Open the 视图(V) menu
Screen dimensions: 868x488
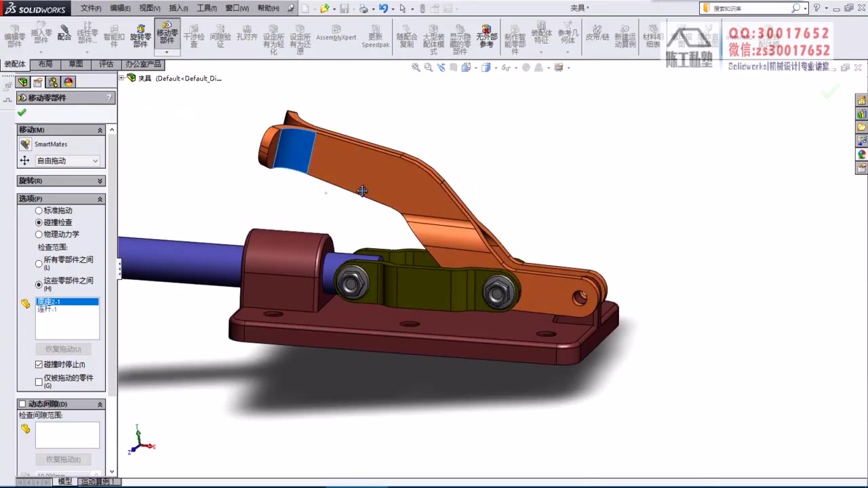point(149,8)
